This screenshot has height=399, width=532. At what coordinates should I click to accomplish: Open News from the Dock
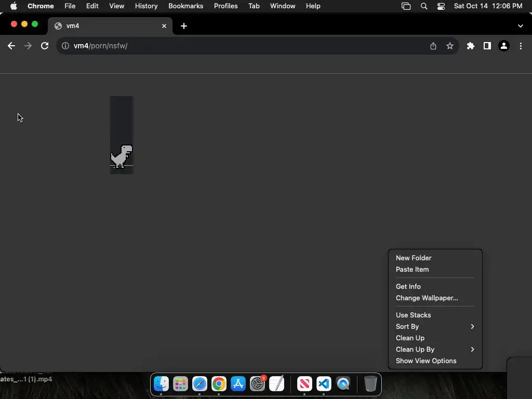point(304,384)
